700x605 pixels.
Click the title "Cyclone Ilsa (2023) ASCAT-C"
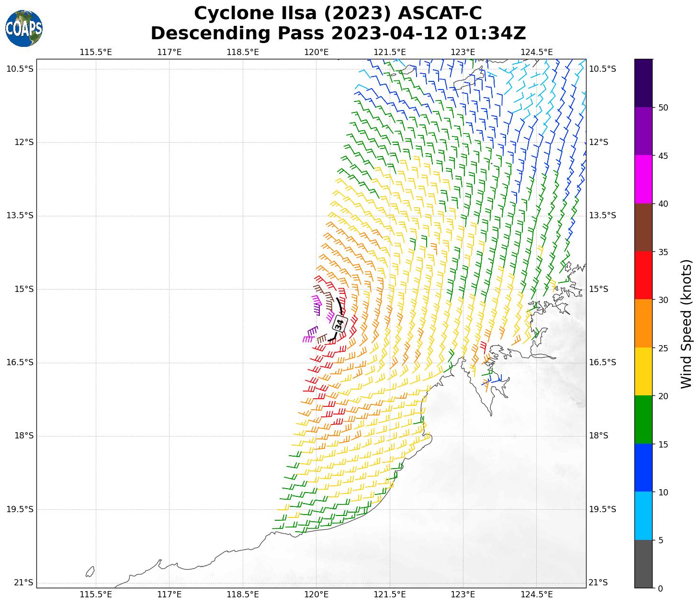click(338, 13)
